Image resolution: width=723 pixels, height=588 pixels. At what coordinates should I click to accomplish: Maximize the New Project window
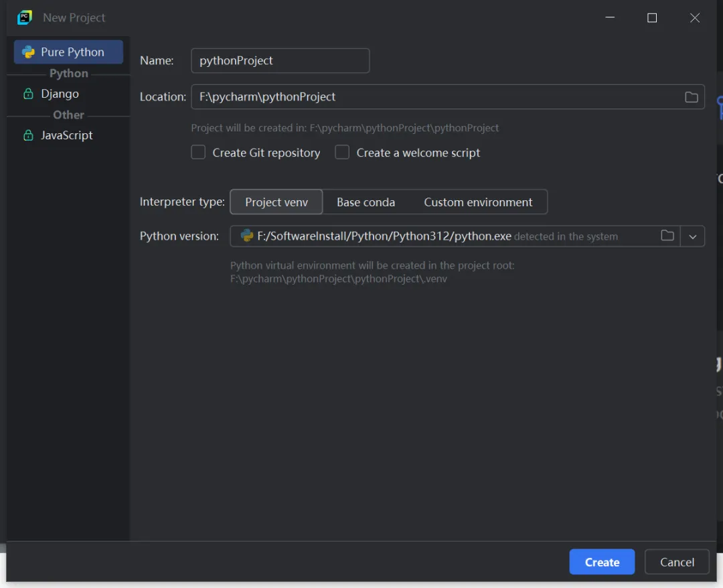point(652,17)
